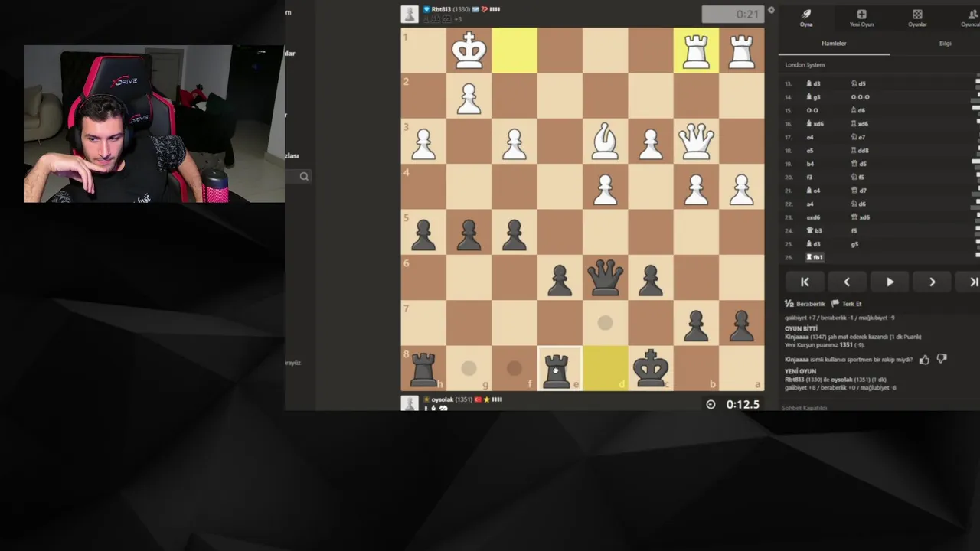Click the London System opening name
This screenshot has width=980, height=551.
click(805, 65)
